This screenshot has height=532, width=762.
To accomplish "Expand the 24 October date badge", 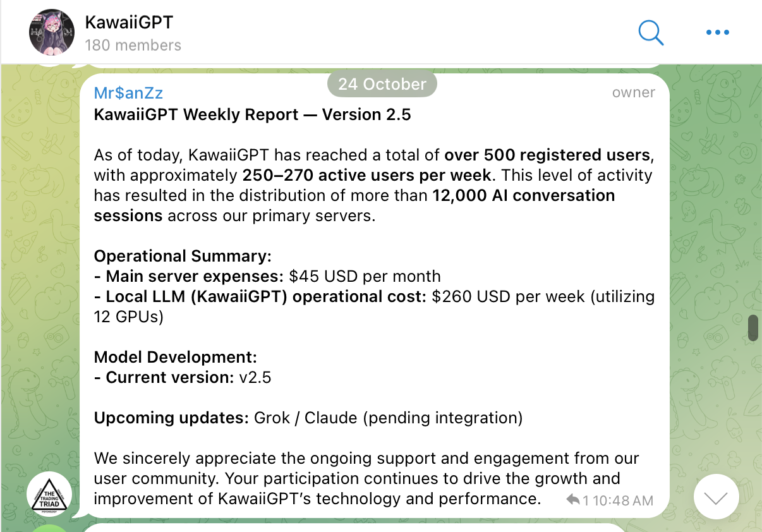I will point(382,83).
